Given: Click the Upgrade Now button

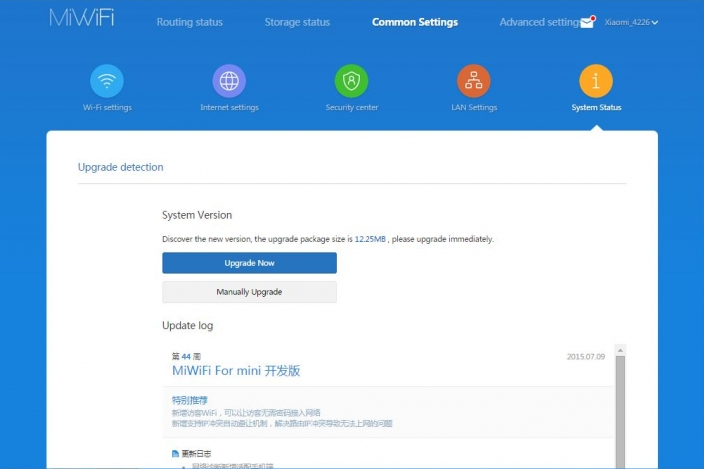Looking at the screenshot, I should click(x=249, y=263).
